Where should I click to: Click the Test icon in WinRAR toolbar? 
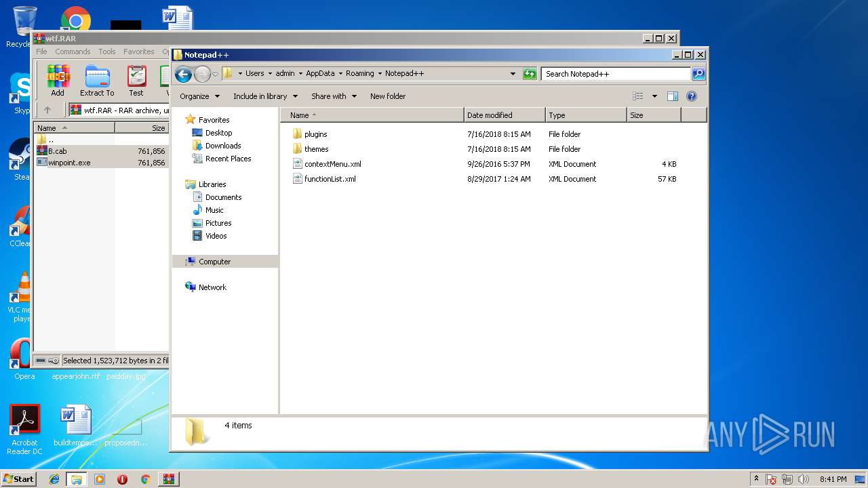coord(136,81)
